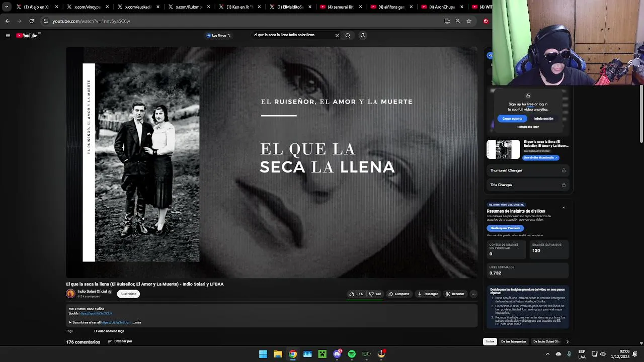
Task: Click 'Inicia sesión' in analytics panel
Action: pyautogui.click(x=543, y=119)
